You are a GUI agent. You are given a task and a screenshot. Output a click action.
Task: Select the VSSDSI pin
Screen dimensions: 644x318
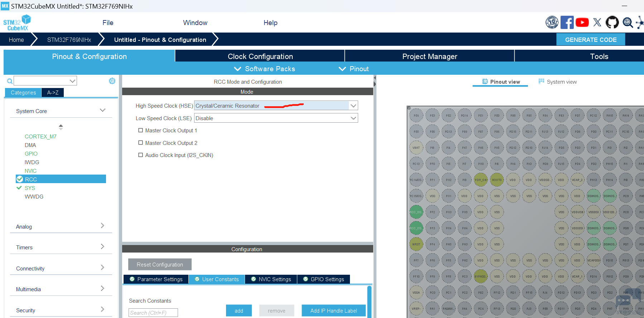pos(593,212)
